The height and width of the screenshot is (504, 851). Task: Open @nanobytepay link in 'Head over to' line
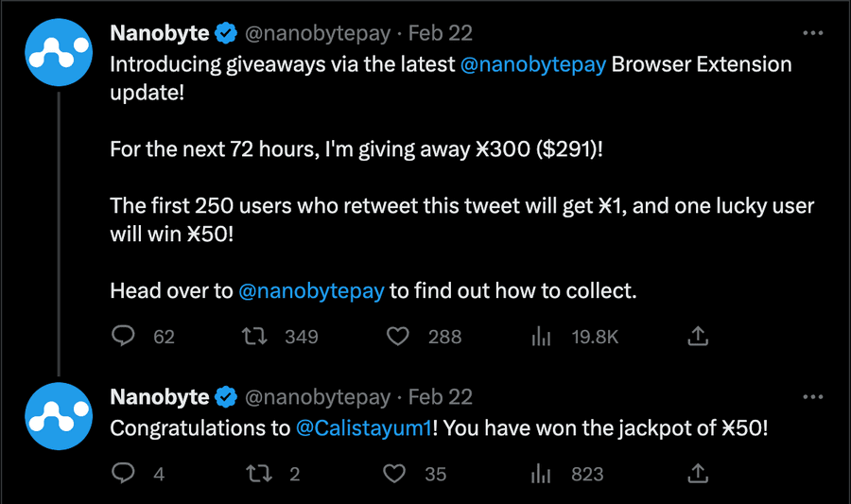pos(311,291)
